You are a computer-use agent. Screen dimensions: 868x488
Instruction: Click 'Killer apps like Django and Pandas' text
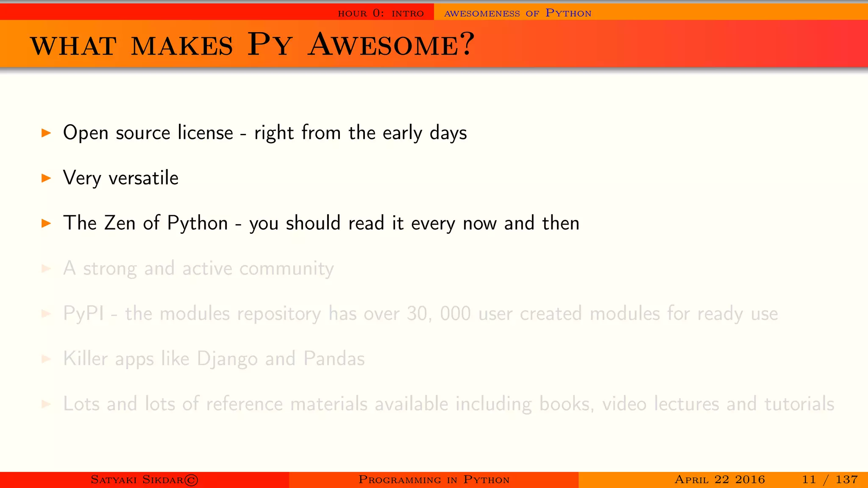(214, 359)
